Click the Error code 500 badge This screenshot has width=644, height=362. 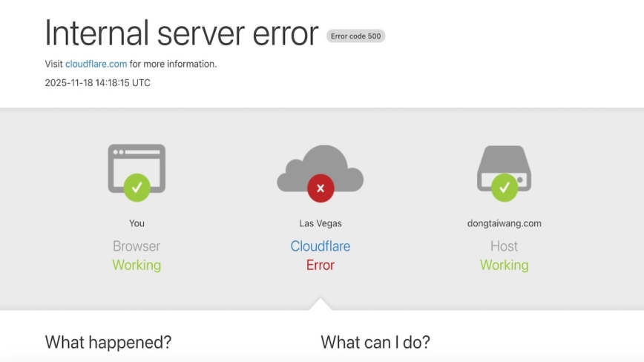pyautogui.click(x=355, y=36)
